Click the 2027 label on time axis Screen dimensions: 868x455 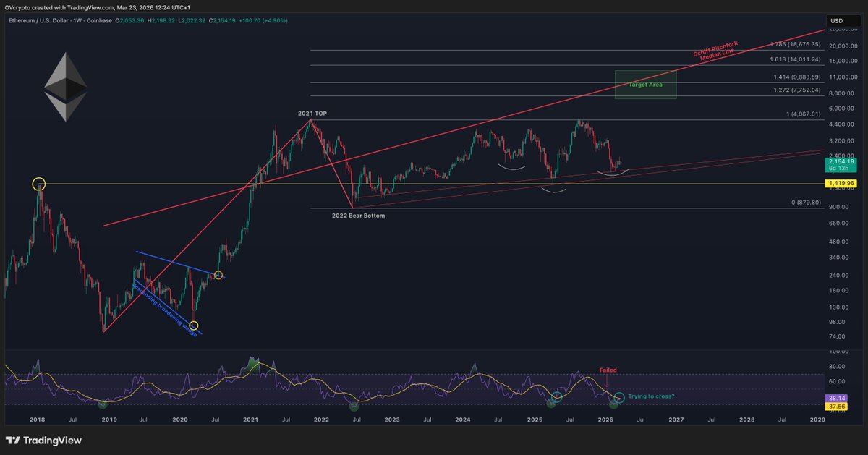(x=676, y=420)
